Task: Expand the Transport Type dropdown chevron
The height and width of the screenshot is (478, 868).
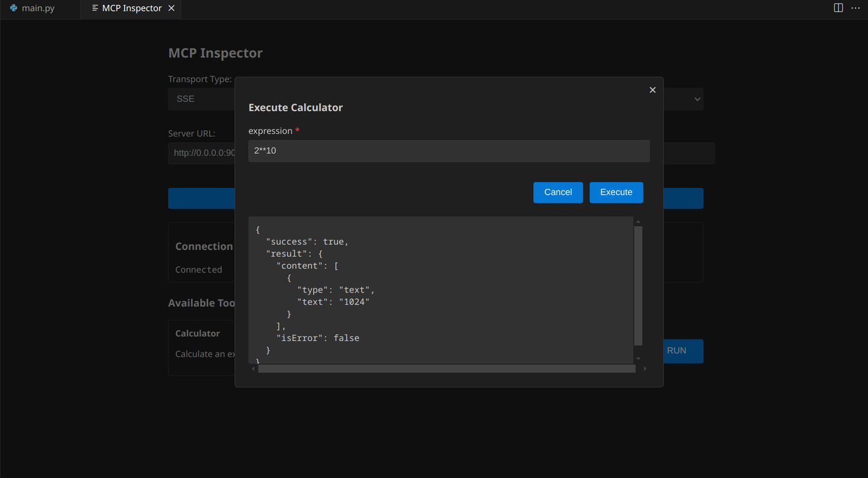Action: point(697,99)
